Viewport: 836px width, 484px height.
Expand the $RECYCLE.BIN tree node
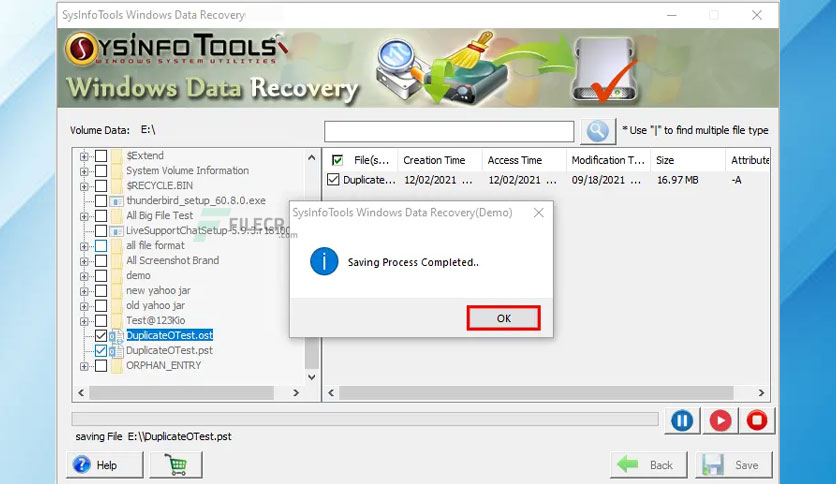click(84, 186)
